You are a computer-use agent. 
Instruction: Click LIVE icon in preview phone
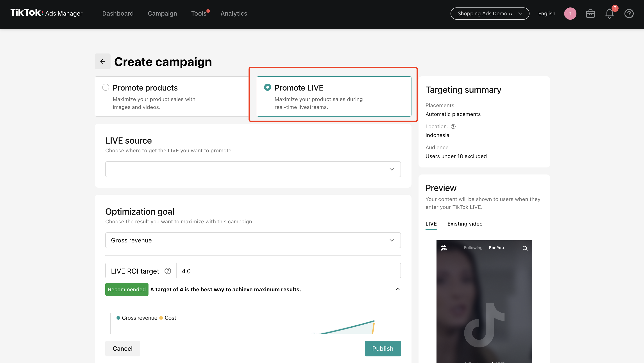click(444, 248)
